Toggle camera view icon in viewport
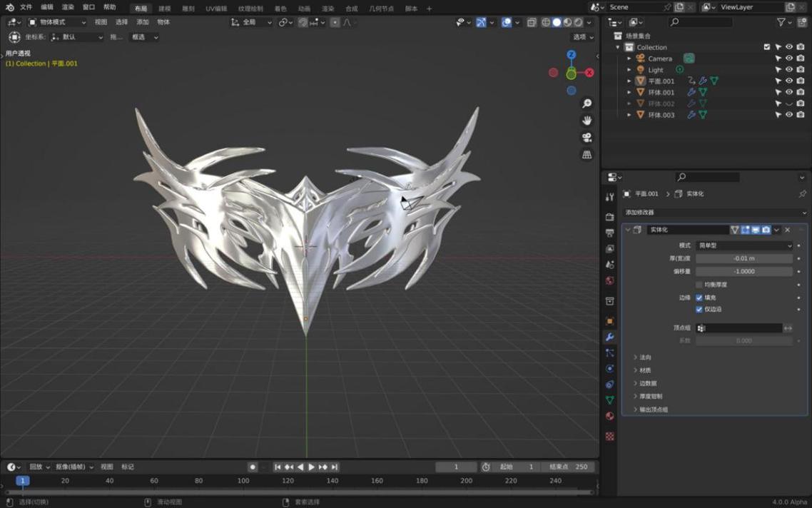 (x=587, y=138)
